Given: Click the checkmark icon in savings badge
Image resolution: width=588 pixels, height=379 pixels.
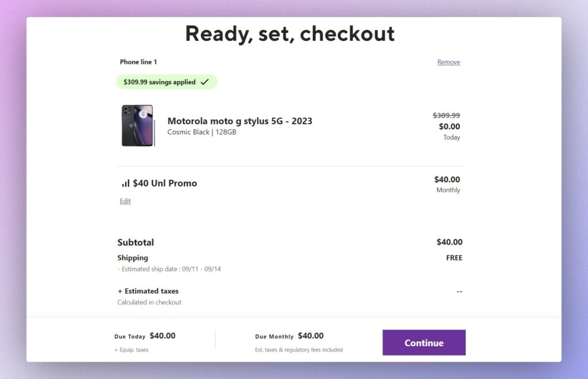Looking at the screenshot, I should click(204, 82).
